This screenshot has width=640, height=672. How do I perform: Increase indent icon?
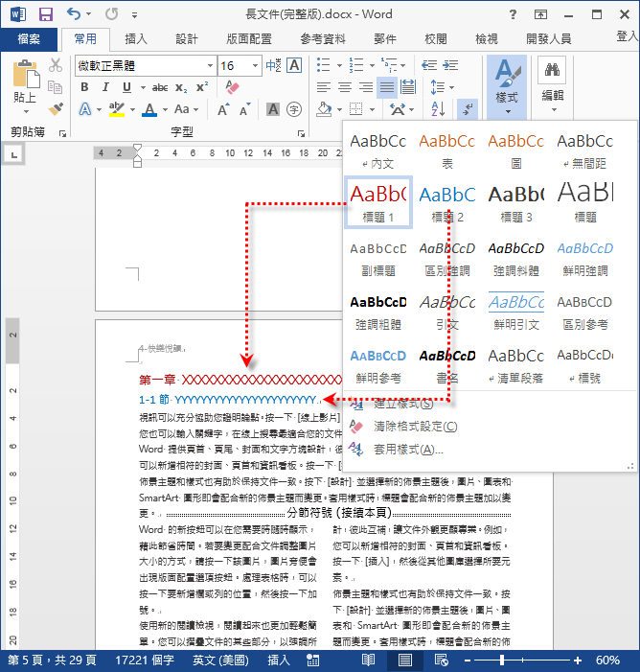(x=450, y=65)
